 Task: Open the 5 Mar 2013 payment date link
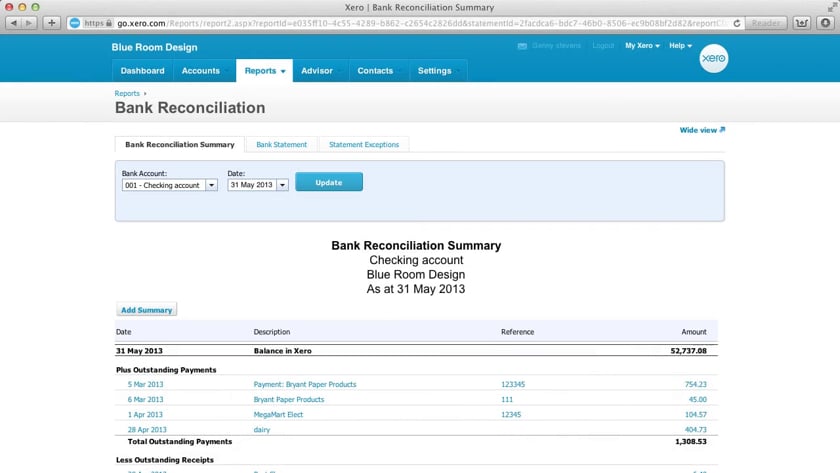click(145, 385)
